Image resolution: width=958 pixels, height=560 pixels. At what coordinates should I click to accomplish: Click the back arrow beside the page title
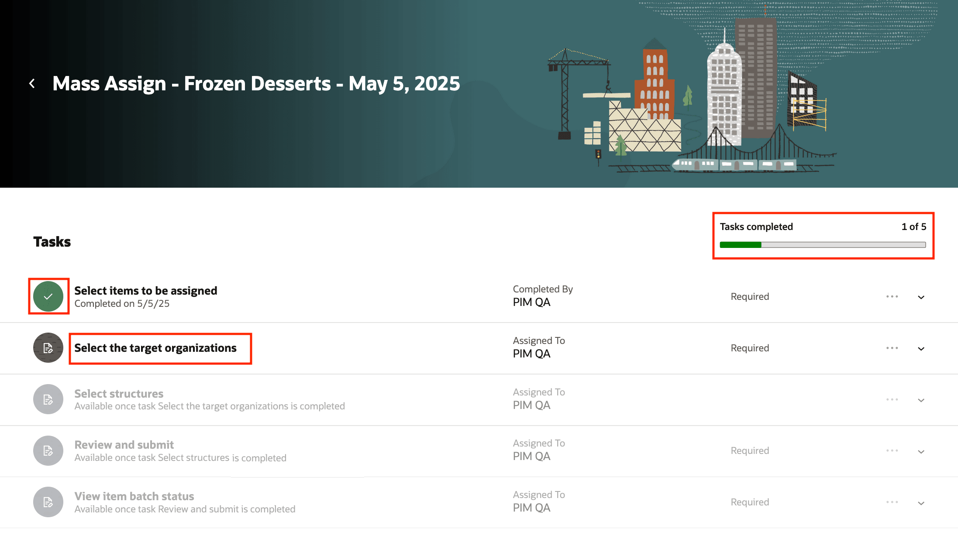pyautogui.click(x=32, y=83)
